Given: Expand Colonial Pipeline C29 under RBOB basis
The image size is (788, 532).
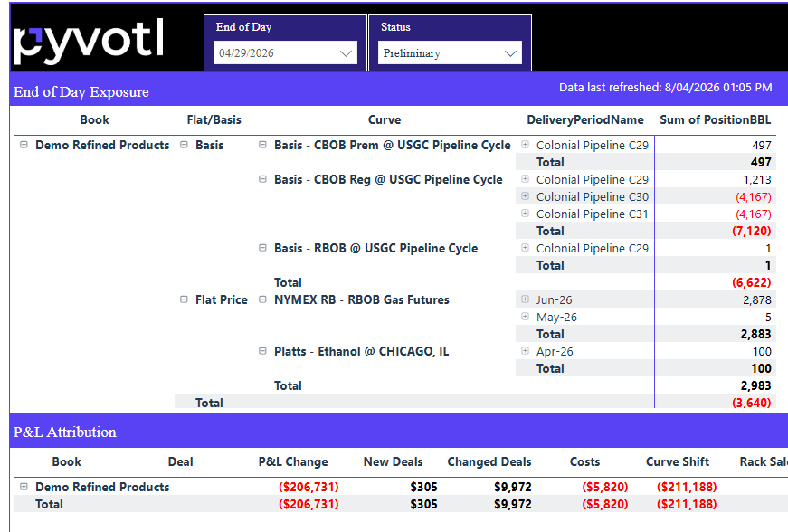Looking at the screenshot, I should tap(525, 248).
